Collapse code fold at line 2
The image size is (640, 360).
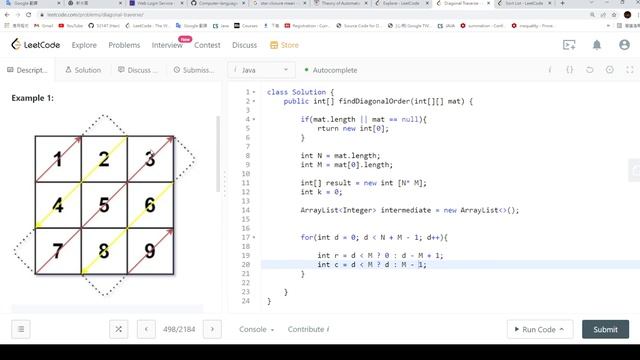[254, 101]
